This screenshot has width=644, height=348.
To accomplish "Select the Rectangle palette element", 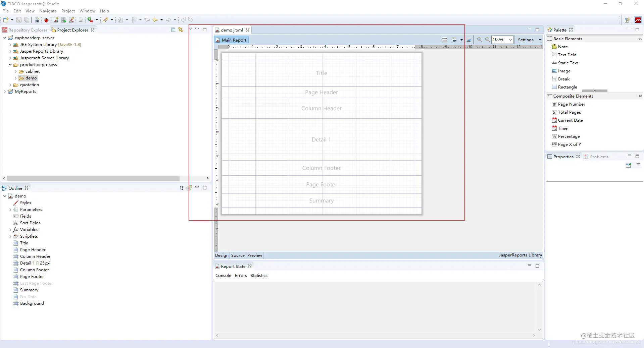I will [x=564, y=87].
